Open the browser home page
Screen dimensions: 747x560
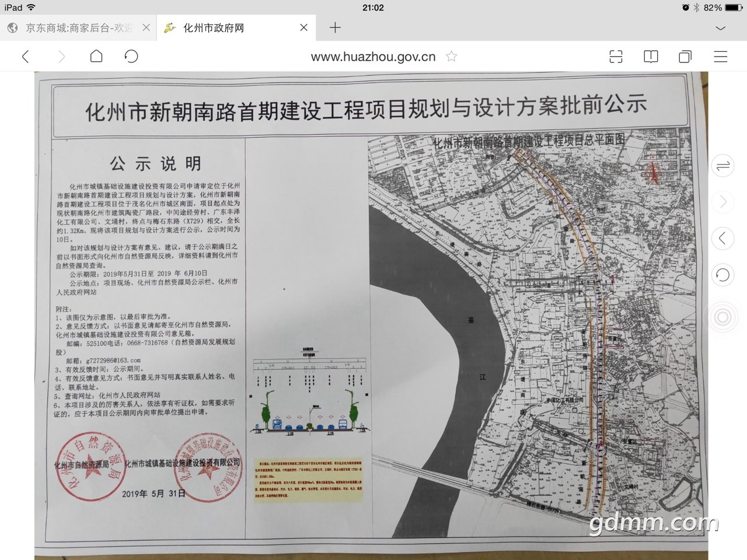(x=96, y=56)
